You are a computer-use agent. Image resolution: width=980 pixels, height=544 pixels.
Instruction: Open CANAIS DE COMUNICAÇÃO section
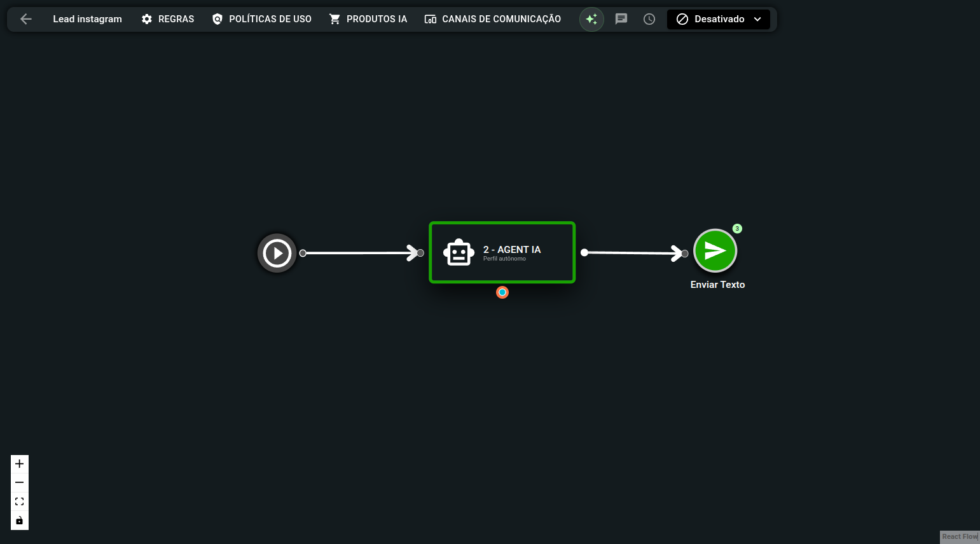(x=493, y=19)
